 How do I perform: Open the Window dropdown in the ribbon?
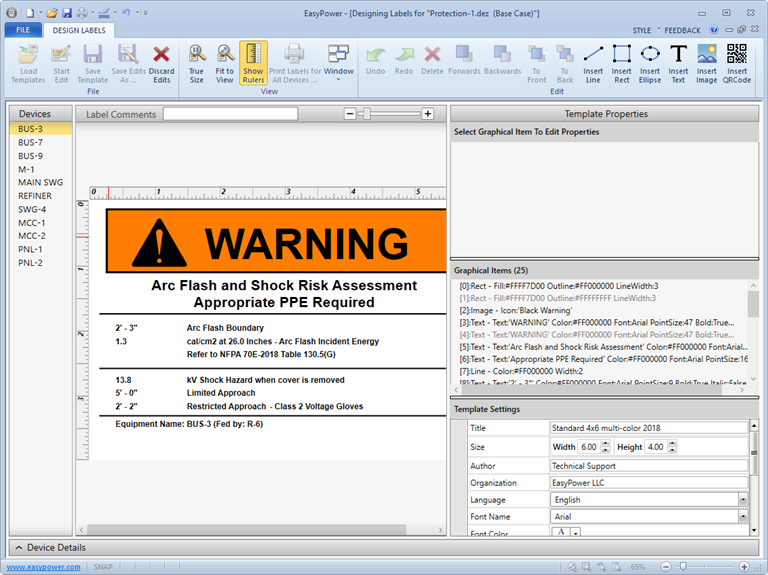click(338, 62)
